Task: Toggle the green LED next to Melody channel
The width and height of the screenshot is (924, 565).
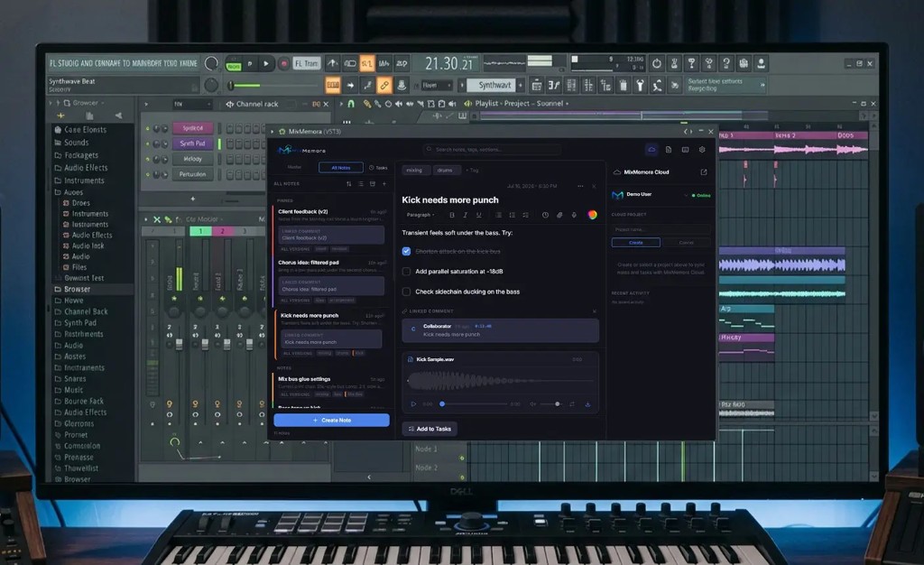Action: coord(148,159)
